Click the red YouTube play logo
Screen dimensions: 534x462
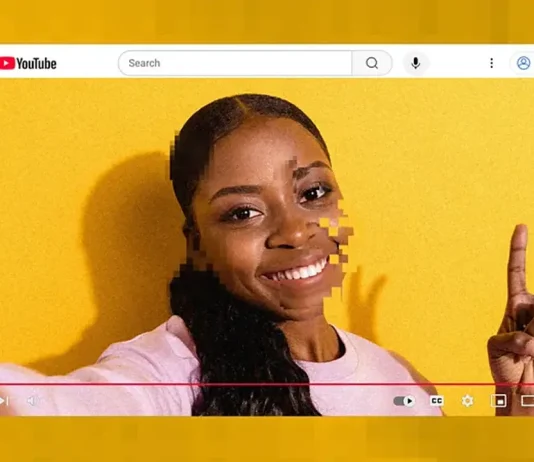tap(7, 63)
